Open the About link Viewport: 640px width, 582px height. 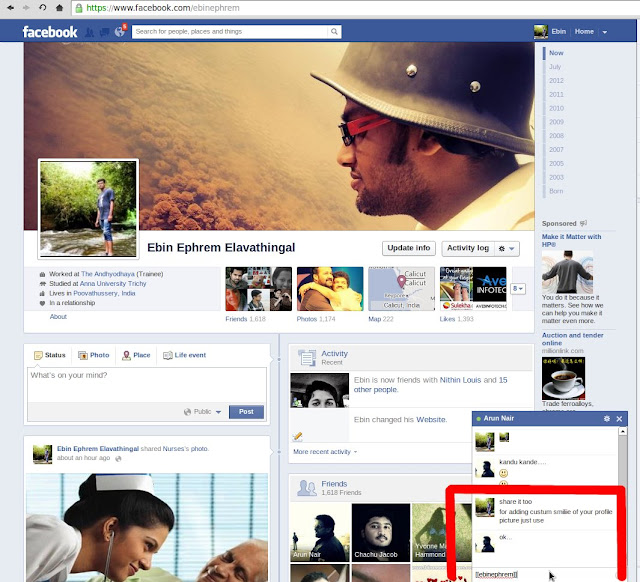(58, 317)
